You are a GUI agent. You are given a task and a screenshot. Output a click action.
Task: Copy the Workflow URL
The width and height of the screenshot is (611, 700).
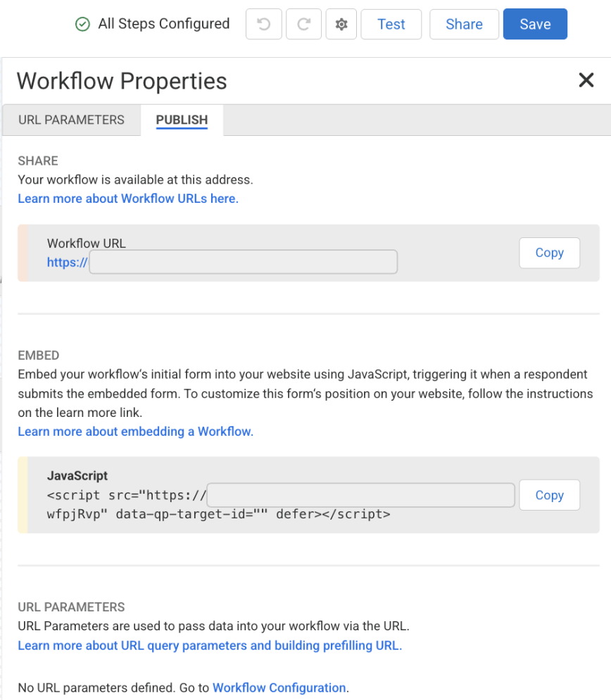[550, 253]
